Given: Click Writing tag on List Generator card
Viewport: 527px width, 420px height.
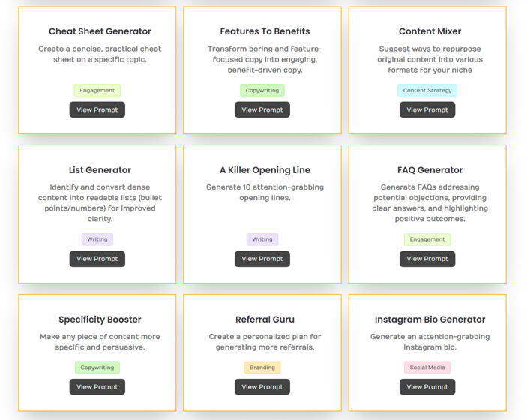Looking at the screenshot, I should [x=97, y=239].
